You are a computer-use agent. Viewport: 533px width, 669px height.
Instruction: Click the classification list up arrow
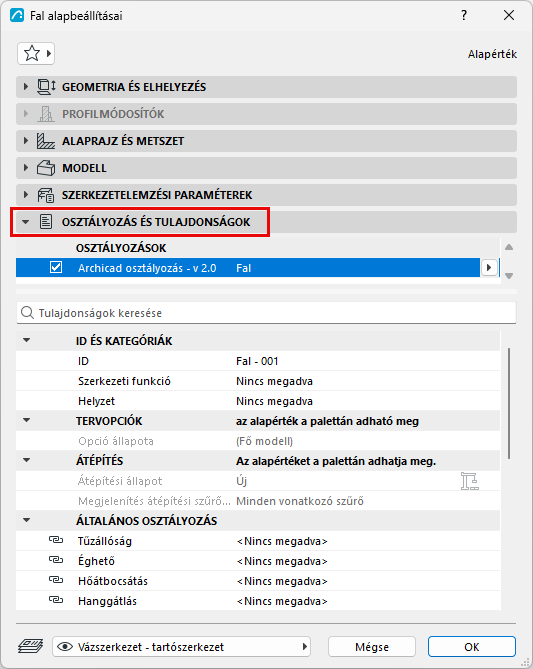(x=509, y=247)
